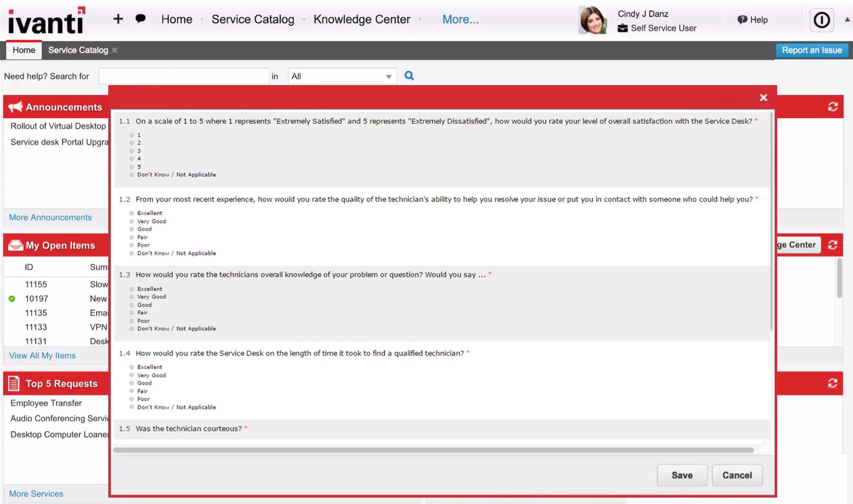Click the My Items list scrollbar
The image size is (853, 504).
click(x=839, y=278)
